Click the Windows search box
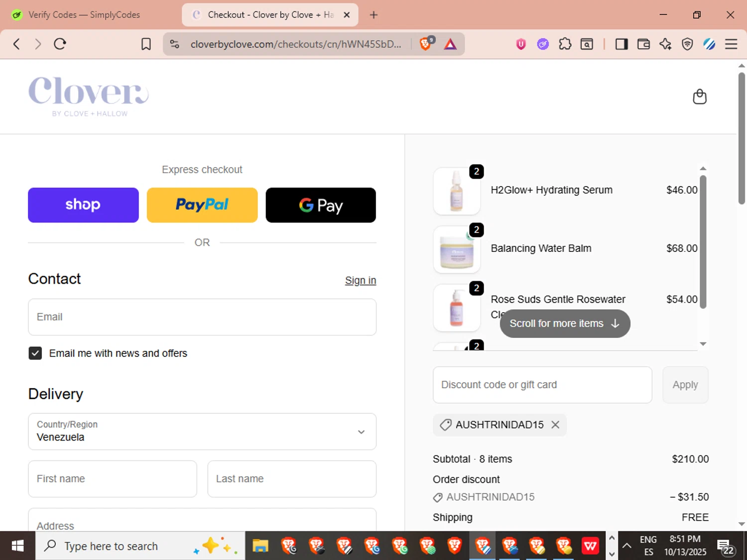Image resolution: width=747 pixels, height=560 pixels. [140, 546]
